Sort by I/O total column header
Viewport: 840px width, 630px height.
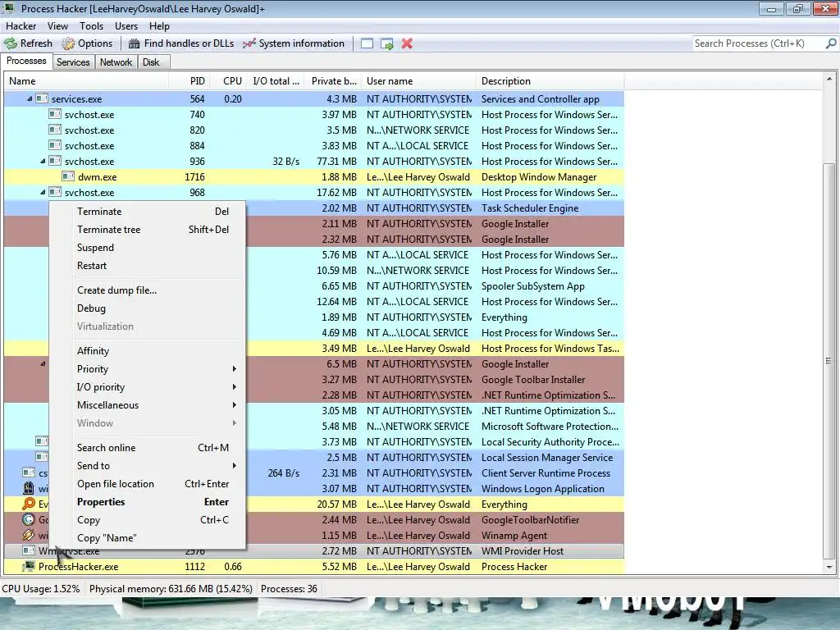point(276,81)
